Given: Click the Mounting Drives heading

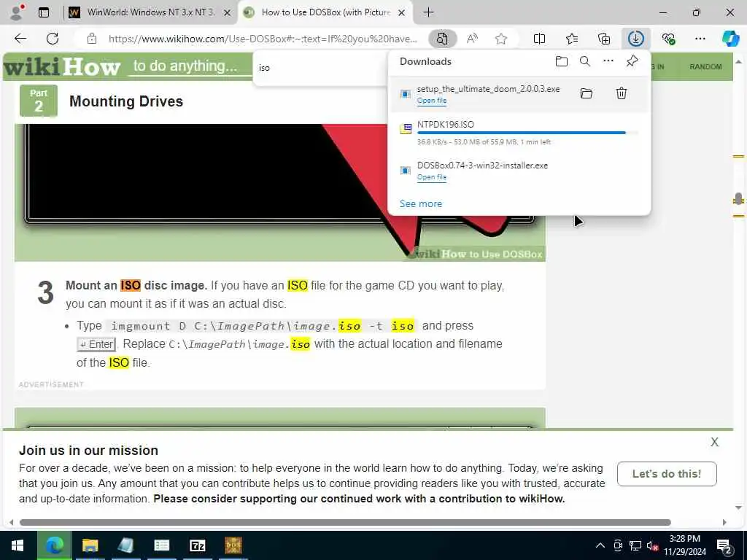Looking at the screenshot, I should click(126, 101).
